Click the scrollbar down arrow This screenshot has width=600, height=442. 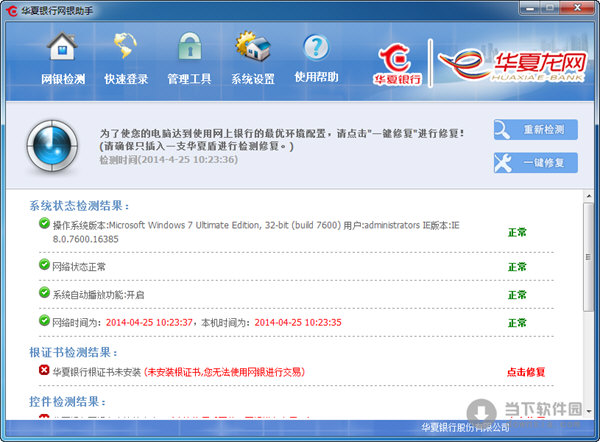tap(589, 411)
